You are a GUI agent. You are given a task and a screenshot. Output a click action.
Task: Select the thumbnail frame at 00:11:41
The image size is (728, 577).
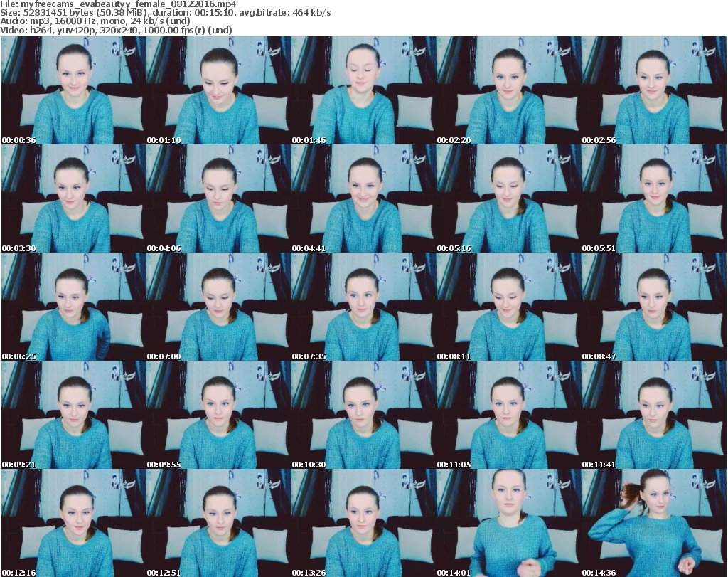(x=654, y=415)
